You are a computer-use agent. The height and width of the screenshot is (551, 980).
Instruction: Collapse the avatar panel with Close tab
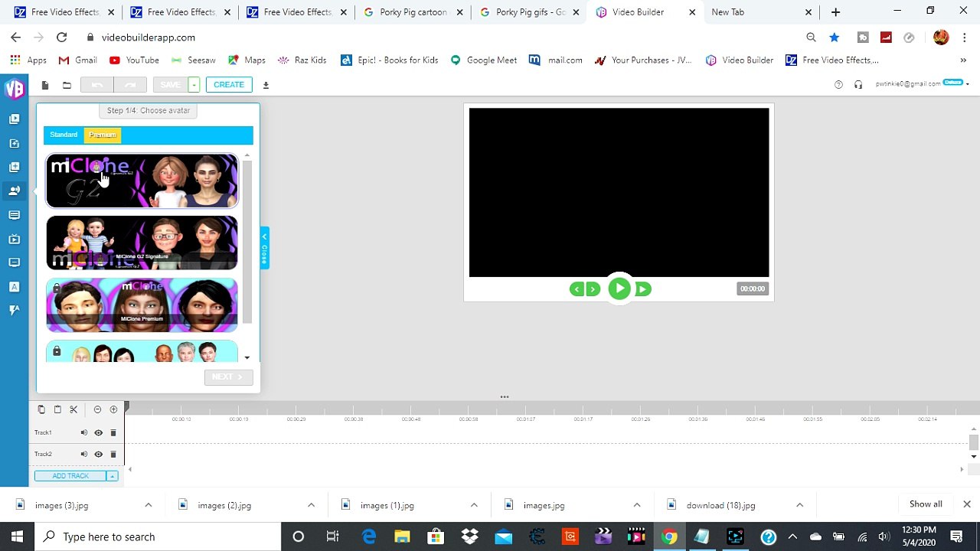(264, 247)
